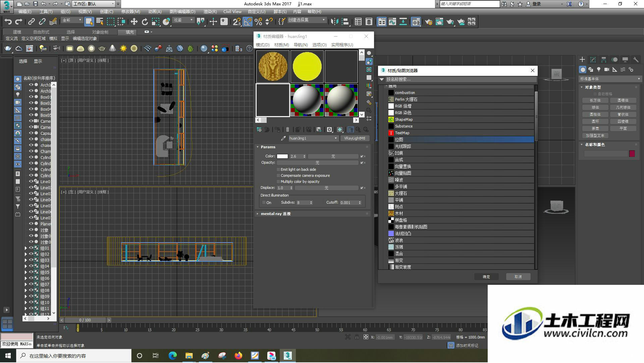Image resolution: width=644 pixels, height=363 pixels.
Task: Open the Render Setup icon
Action: (x=429, y=22)
